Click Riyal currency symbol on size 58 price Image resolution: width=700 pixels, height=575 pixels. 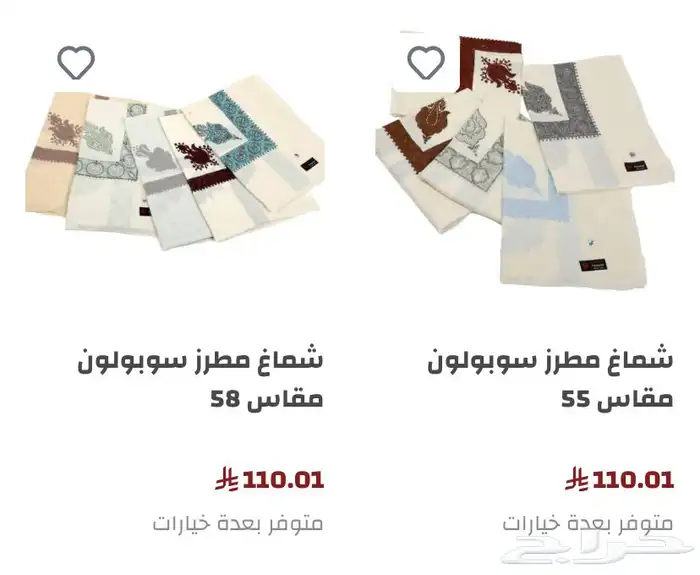228,479
